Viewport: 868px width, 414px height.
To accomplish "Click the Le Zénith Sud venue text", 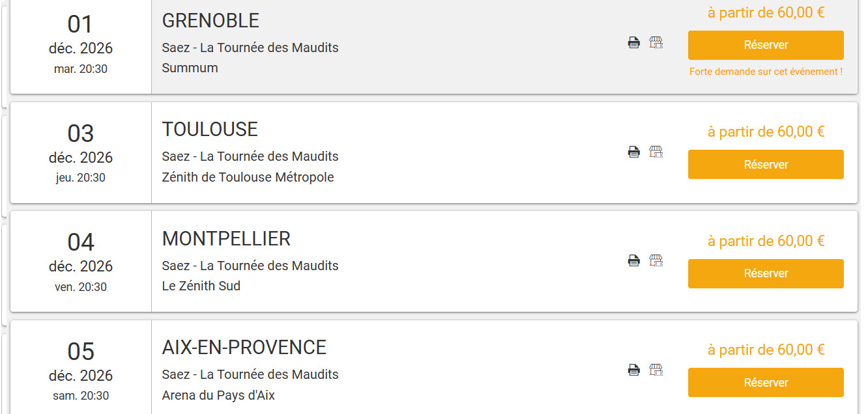I will pos(201,286).
